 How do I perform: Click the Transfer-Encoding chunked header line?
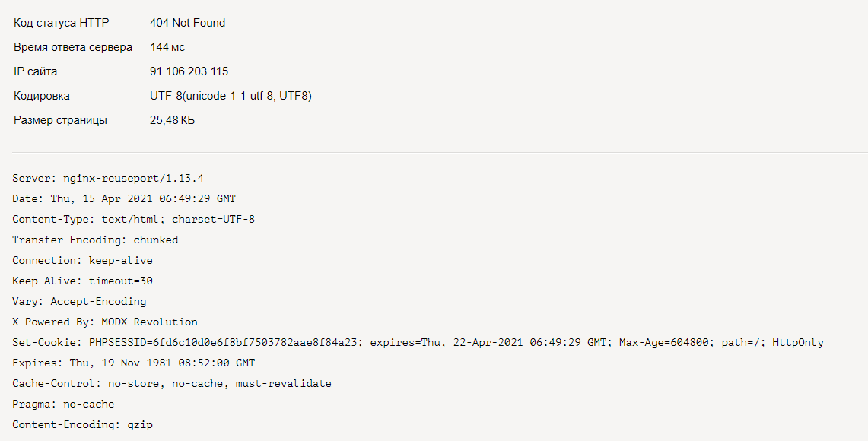[95, 240]
